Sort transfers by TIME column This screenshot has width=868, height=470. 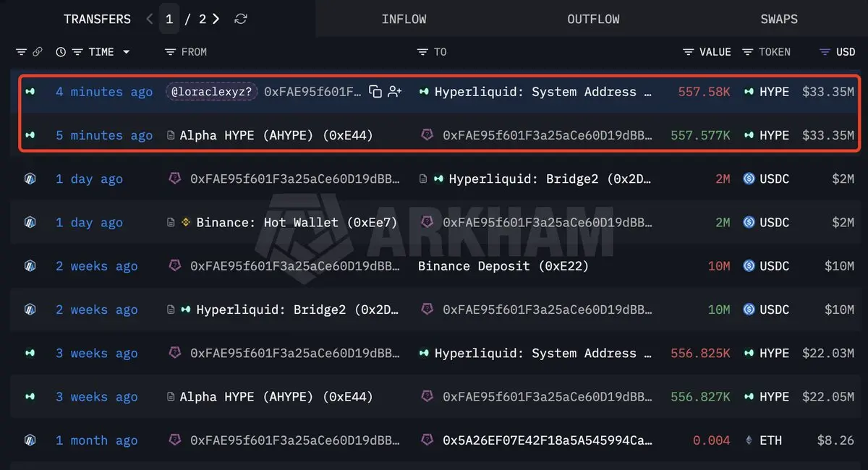click(101, 52)
